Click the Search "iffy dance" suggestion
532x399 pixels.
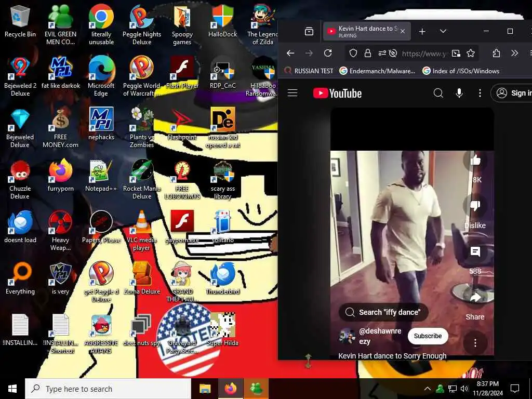(383, 312)
